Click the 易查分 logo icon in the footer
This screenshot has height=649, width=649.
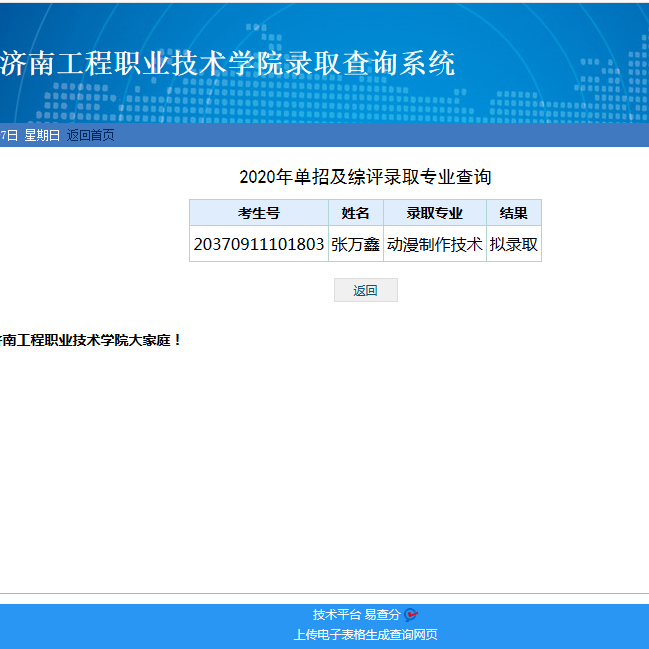click(411, 615)
